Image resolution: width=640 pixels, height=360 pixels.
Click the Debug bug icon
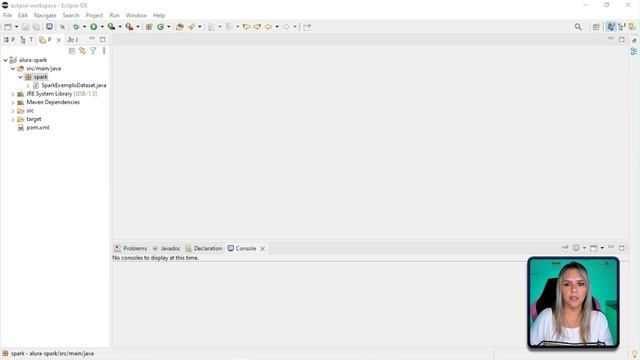(x=76, y=27)
